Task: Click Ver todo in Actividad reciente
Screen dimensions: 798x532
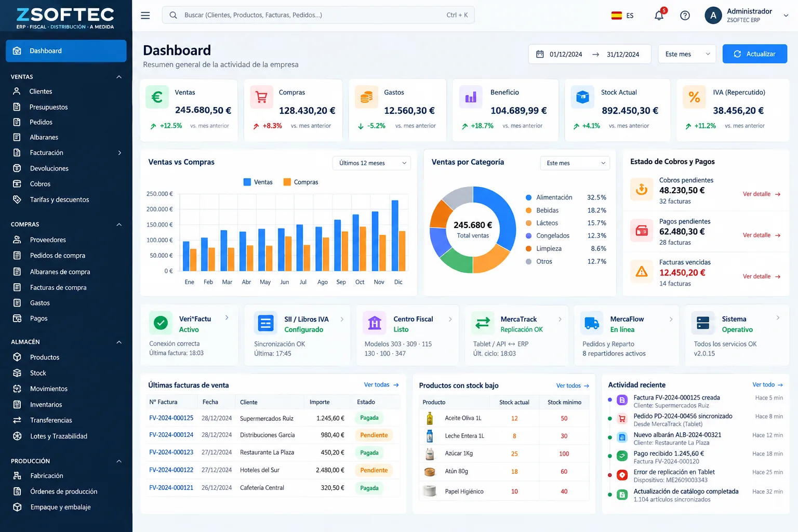Action: pos(767,385)
